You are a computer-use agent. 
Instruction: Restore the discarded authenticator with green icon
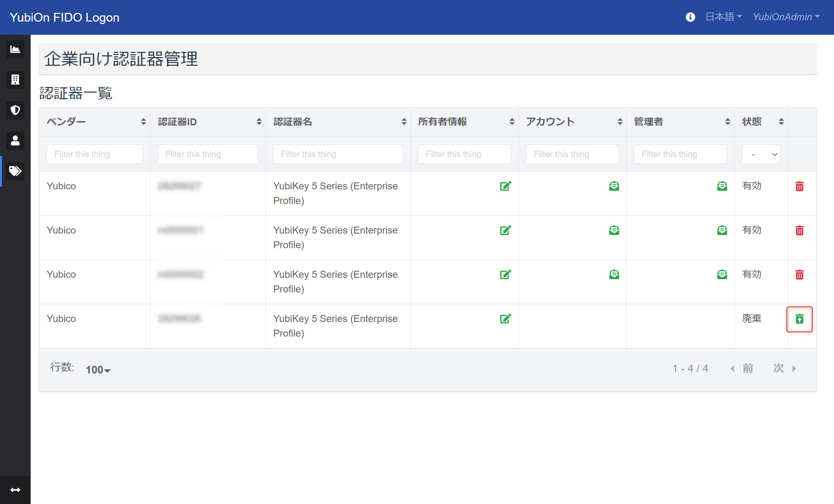pos(799,319)
